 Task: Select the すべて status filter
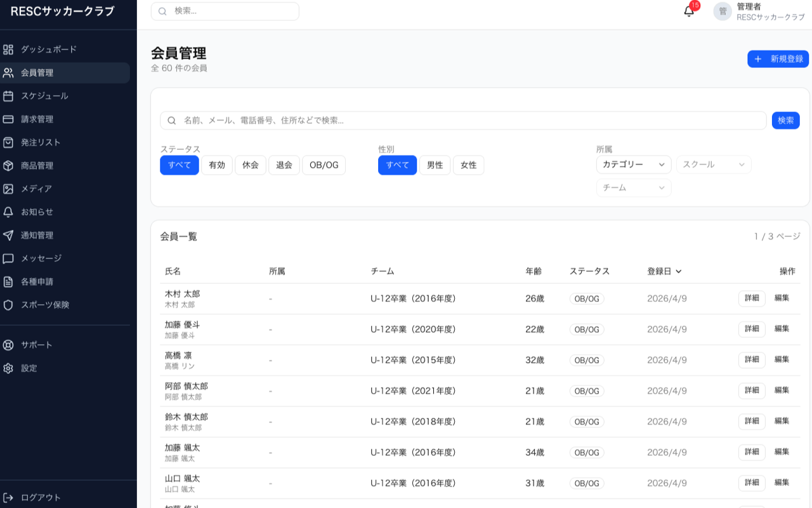click(180, 165)
